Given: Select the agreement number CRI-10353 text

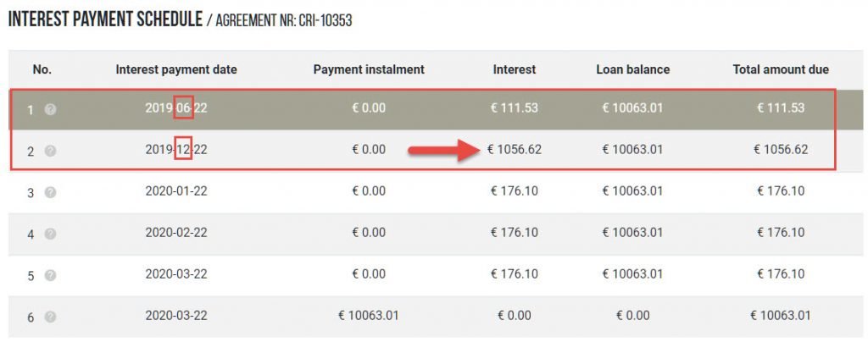Looking at the screenshot, I should tap(323, 21).
